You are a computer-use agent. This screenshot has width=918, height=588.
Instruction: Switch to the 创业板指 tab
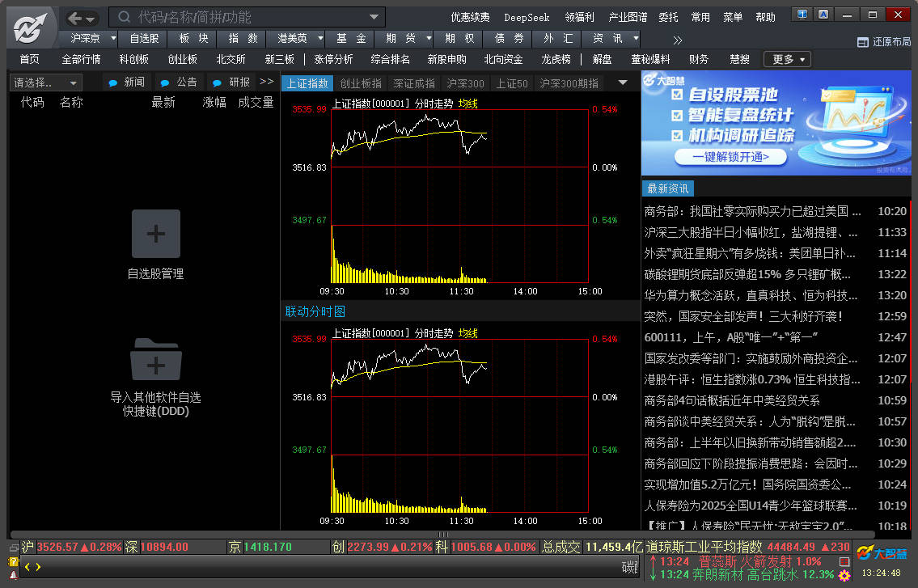[x=361, y=84]
